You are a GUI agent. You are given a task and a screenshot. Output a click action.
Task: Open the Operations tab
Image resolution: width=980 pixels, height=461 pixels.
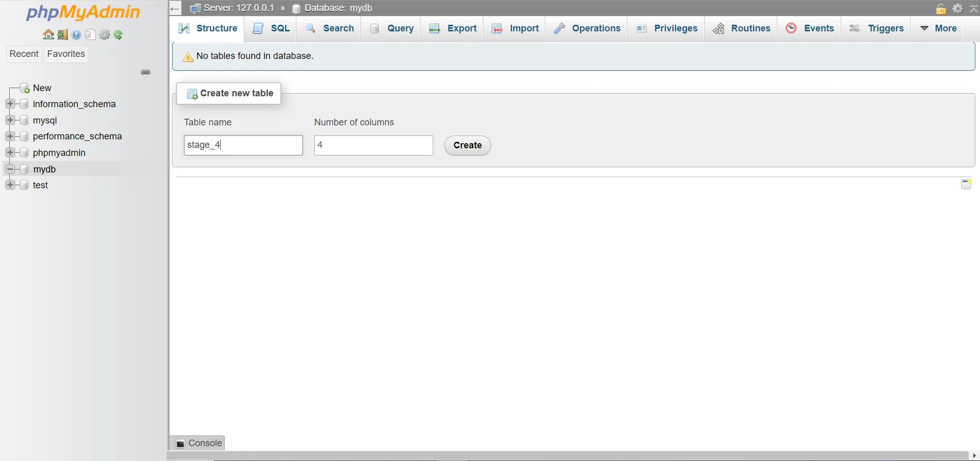tap(587, 28)
